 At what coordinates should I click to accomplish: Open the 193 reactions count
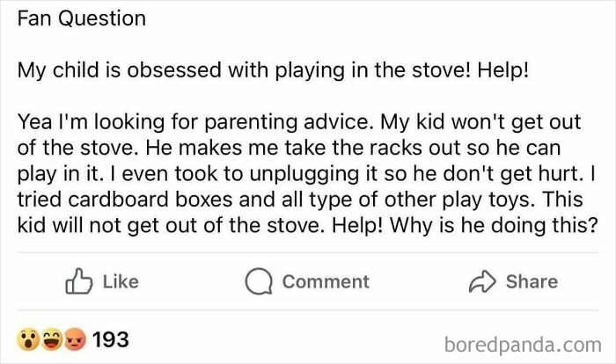point(110,339)
